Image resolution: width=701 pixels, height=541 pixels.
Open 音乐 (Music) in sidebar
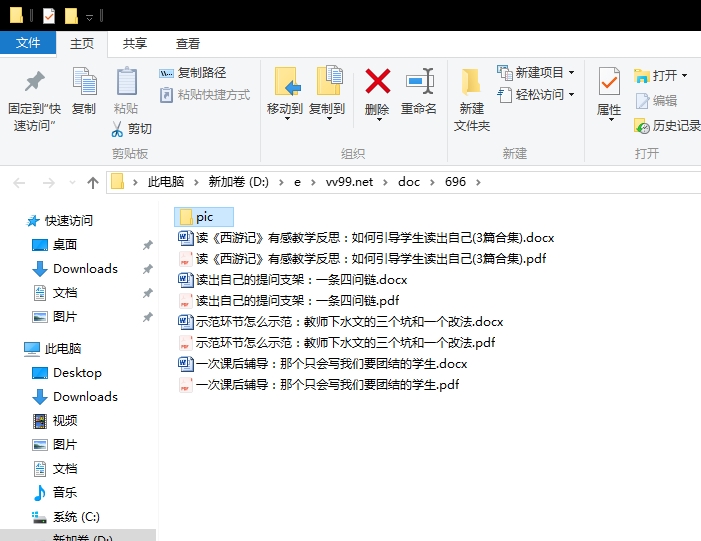click(55, 493)
